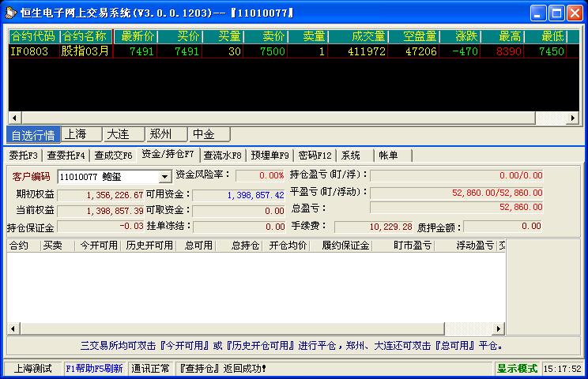Open the 查流水F8 tab
The width and height of the screenshot is (588, 379).
click(223, 155)
